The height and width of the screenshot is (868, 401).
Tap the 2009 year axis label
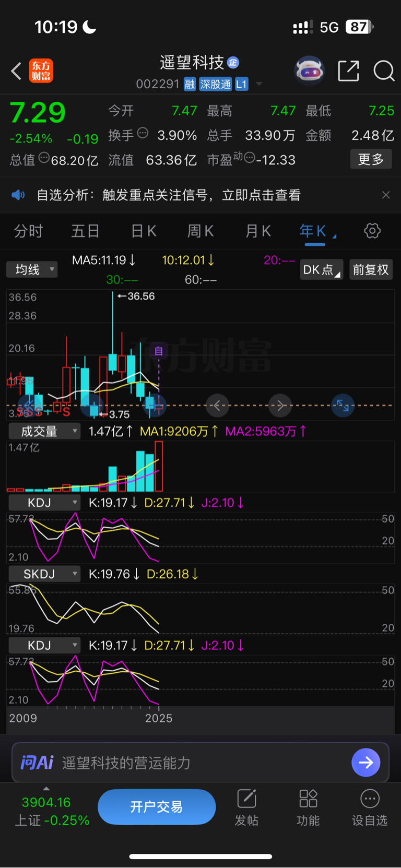point(23,718)
